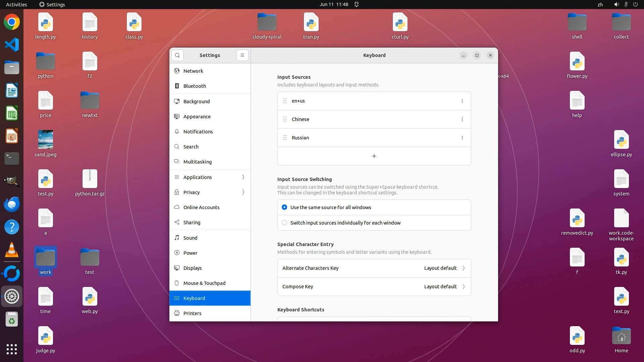The image size is (644, 362).
Task: Switch to the Mouse & Touchpad panel
Action: tap(204, 283)
